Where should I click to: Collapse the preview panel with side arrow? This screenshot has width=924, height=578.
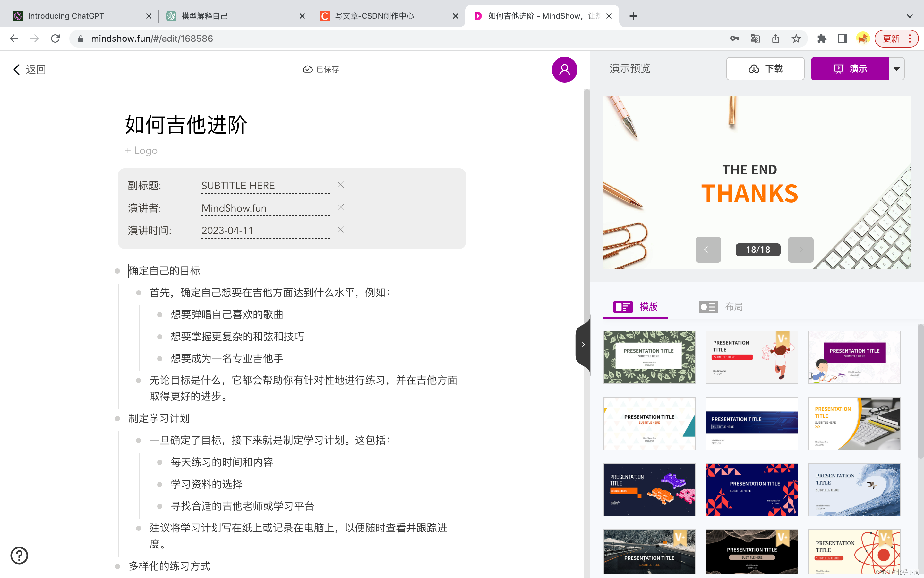click(583, 345)
